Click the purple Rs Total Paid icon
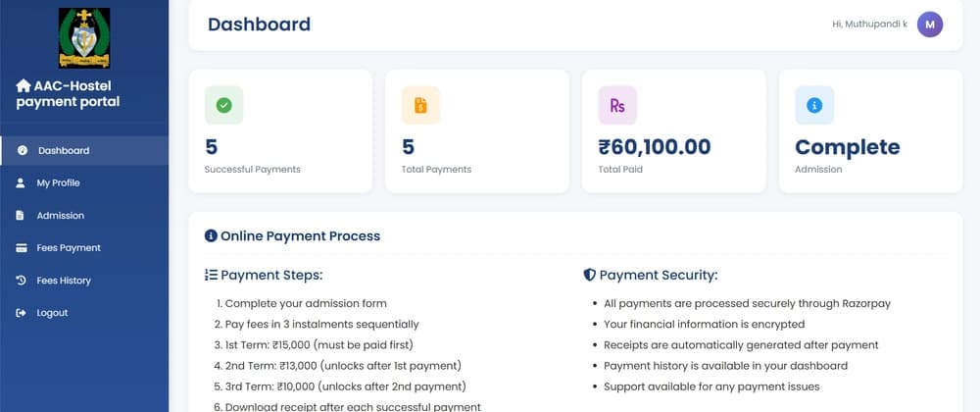The height and width of the screenshot is (412, 980). point(617,106)
